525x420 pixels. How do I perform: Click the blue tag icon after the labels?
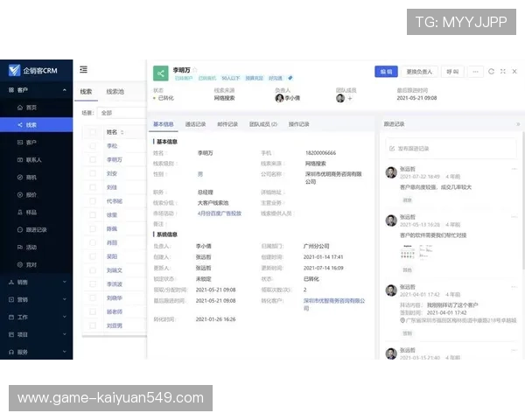coord(290,78)
